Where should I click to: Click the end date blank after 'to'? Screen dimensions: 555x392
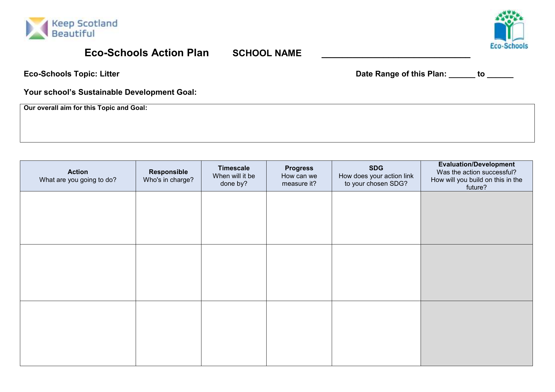point(500,75)
